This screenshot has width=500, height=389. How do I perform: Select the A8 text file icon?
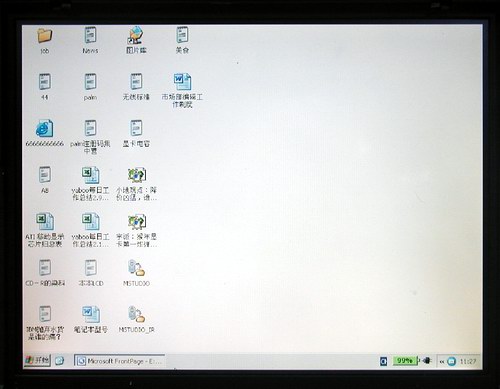45,175
